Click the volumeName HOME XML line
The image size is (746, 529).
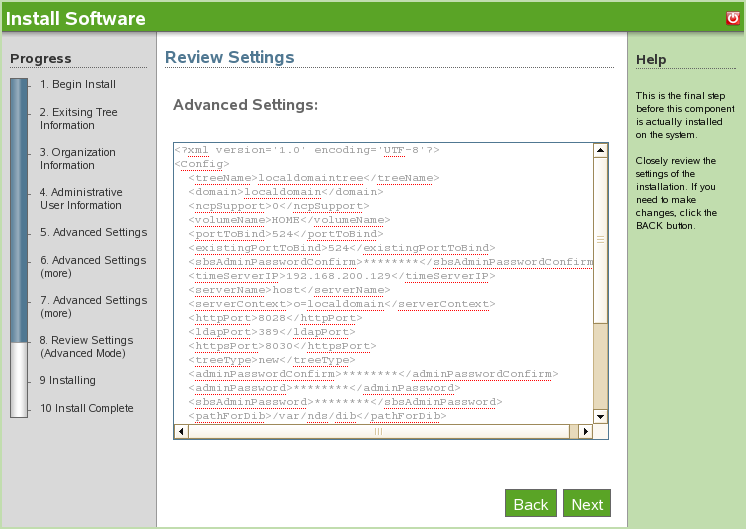289,220
